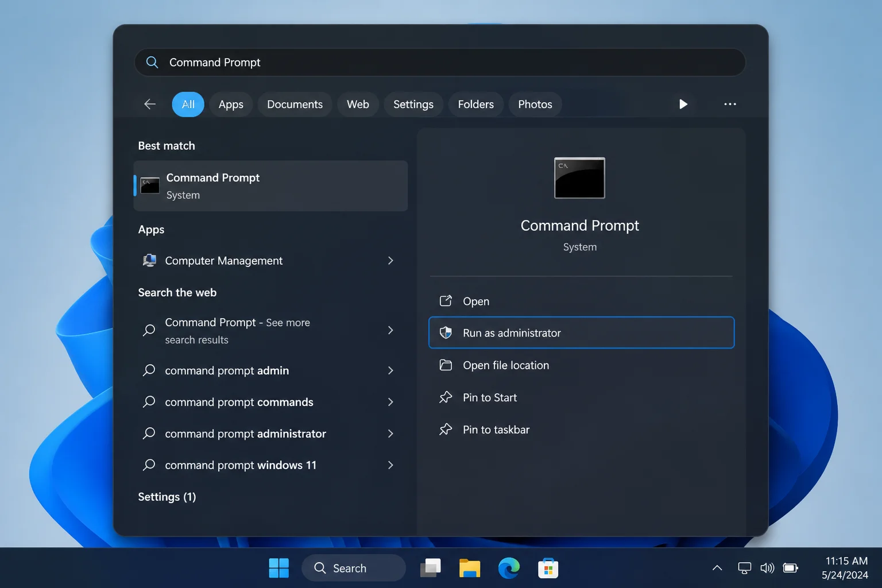Launch File Explorer from the taskbar
This screenshot has height=588, width=882.
(470, 568)
